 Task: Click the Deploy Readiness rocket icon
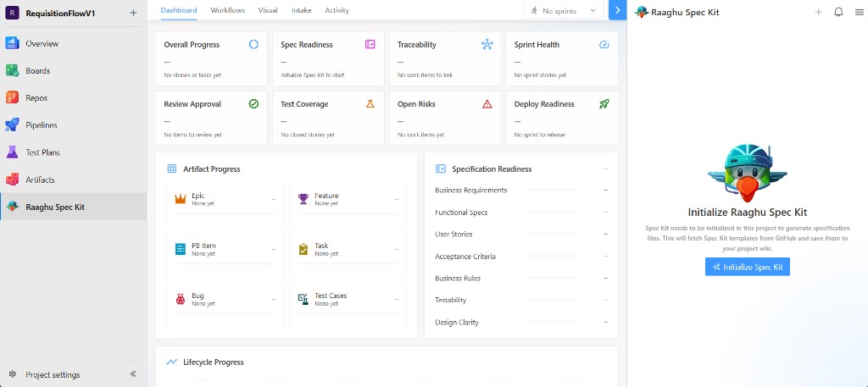tap(604, 104)
